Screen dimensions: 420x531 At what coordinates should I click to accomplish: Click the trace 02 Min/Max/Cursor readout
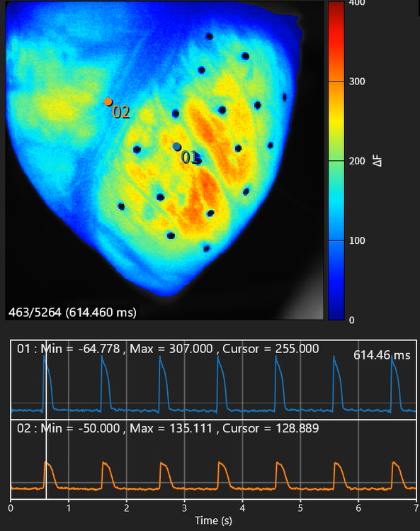(168, 428)
